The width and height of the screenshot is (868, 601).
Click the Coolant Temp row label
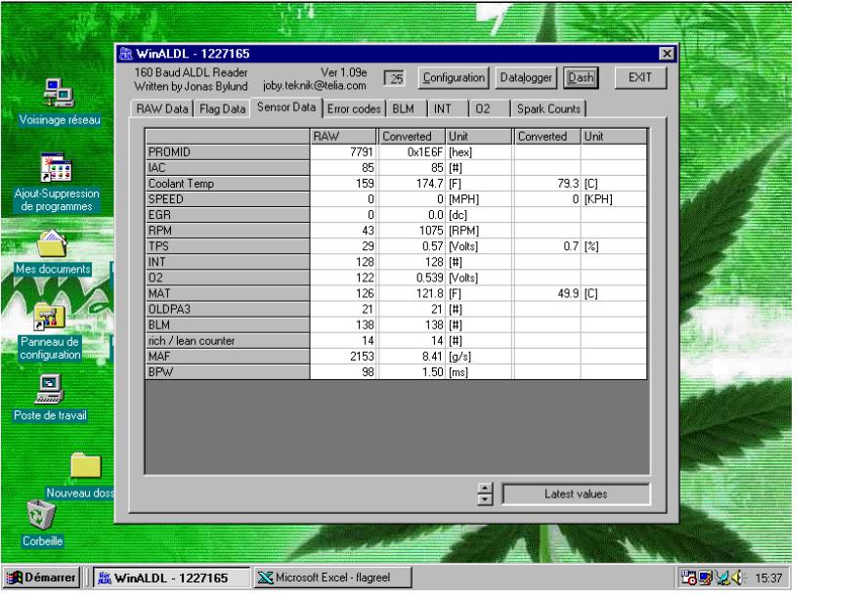tap(227, 184)
